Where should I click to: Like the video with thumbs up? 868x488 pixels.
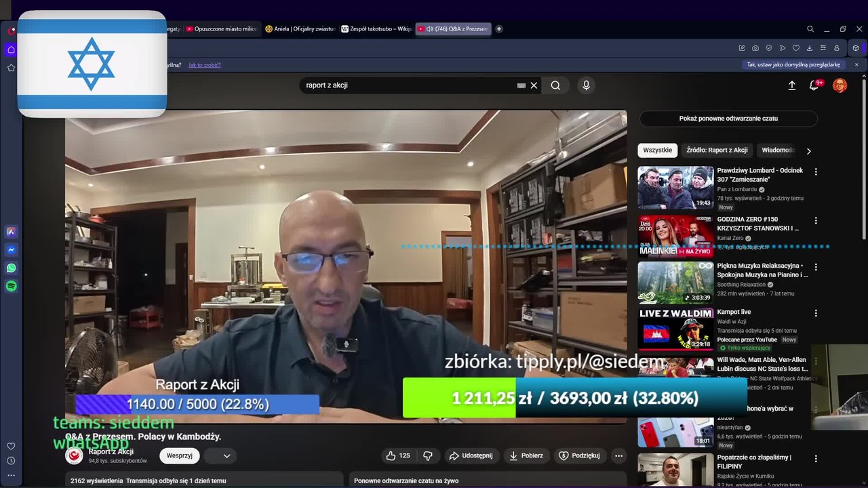pos(397,455)
